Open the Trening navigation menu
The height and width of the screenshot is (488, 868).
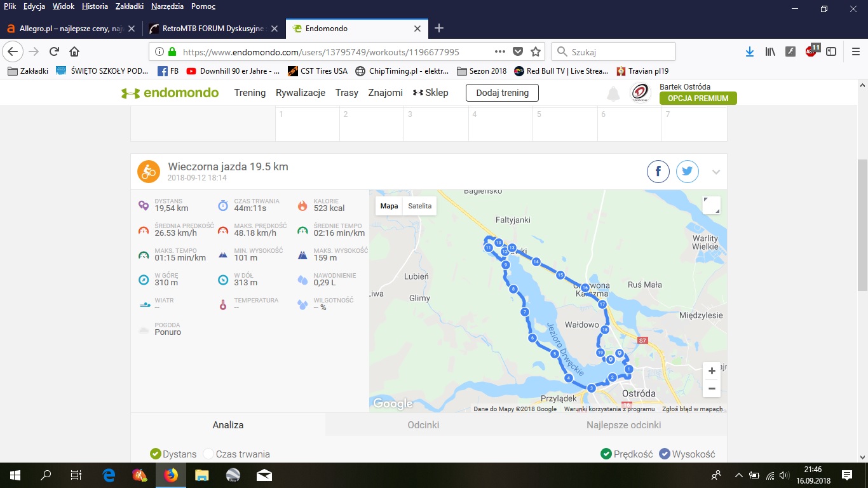click(x=250, y=93)
